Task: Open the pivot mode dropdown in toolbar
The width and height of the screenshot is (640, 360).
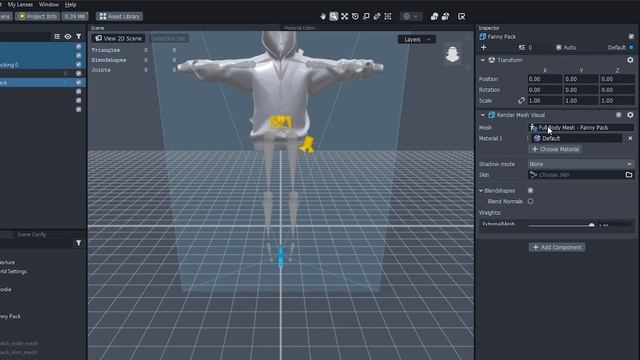Action: coord(411,16)
